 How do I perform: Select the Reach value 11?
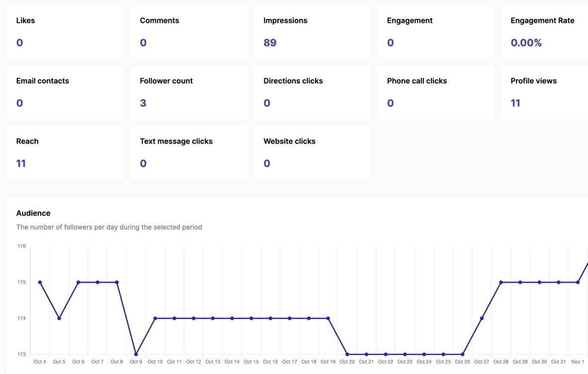click(x=20, y=163)
